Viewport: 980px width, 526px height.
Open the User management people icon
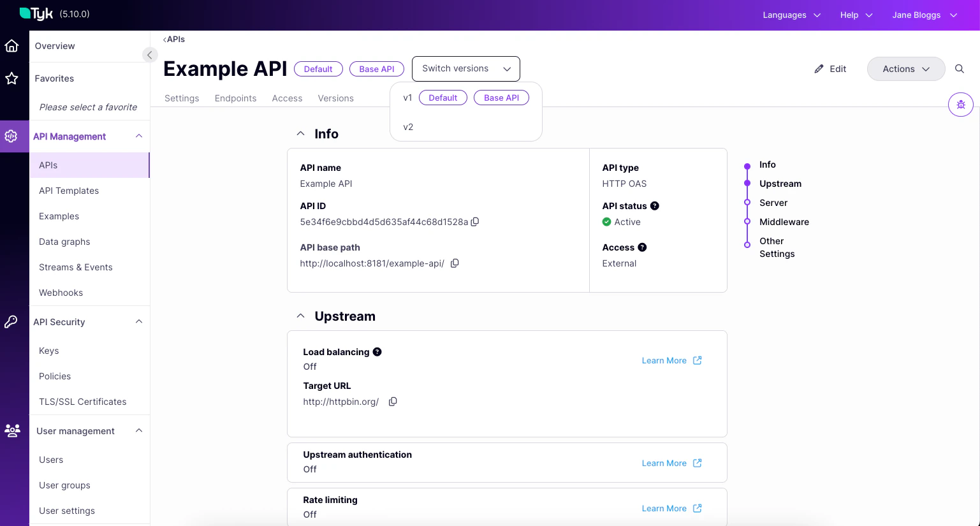(11, 431)
